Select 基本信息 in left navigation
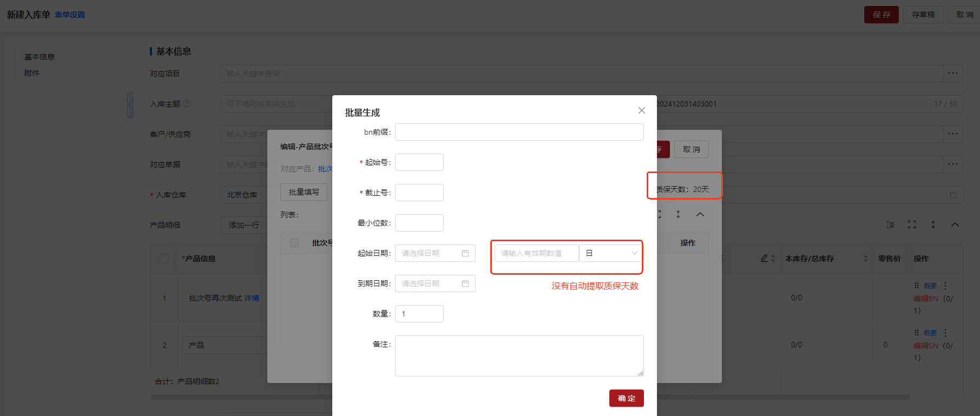Viewport: 980px width, 416px height. point(39,57)
